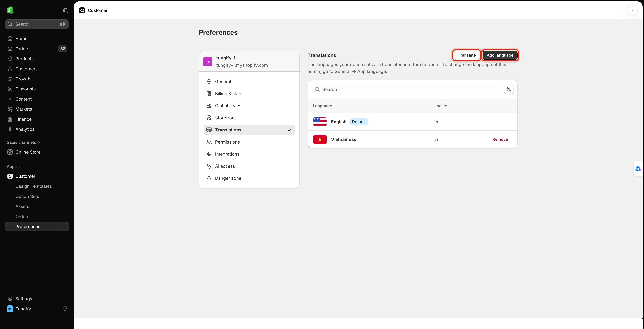The width and height of the screenshot is (644, 329).
Task: Click the Add language button
Action: [500, 55]
